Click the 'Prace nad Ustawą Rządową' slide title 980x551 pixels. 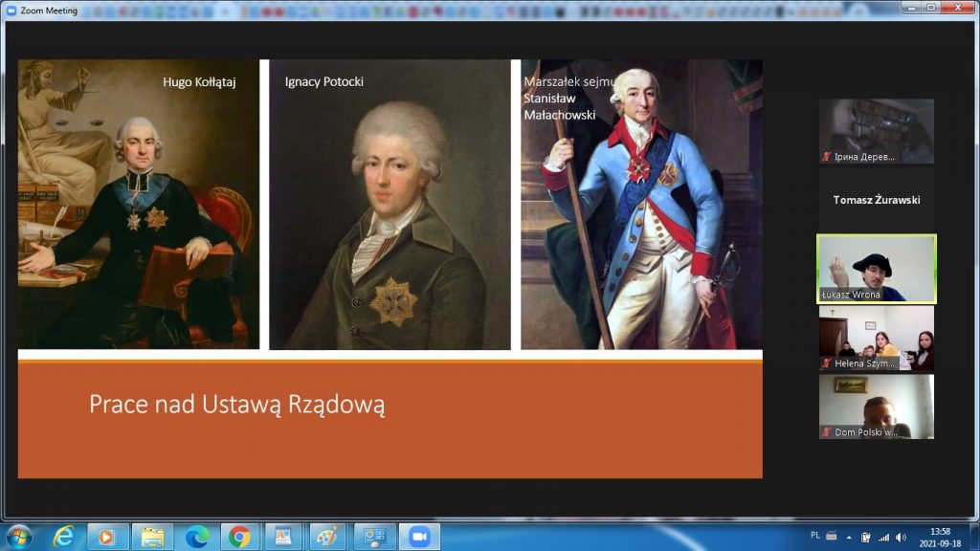click(236, 405)
